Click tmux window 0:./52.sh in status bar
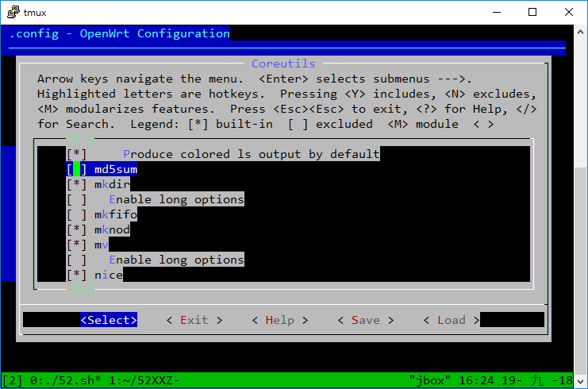The height and width of the screenshot is (389, 588). click(x=66, y=380)
